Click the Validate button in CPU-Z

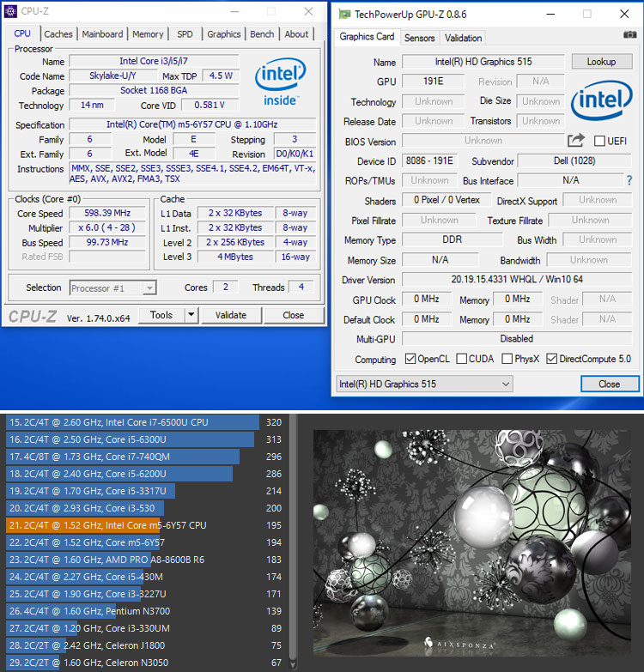click(231, 315)
